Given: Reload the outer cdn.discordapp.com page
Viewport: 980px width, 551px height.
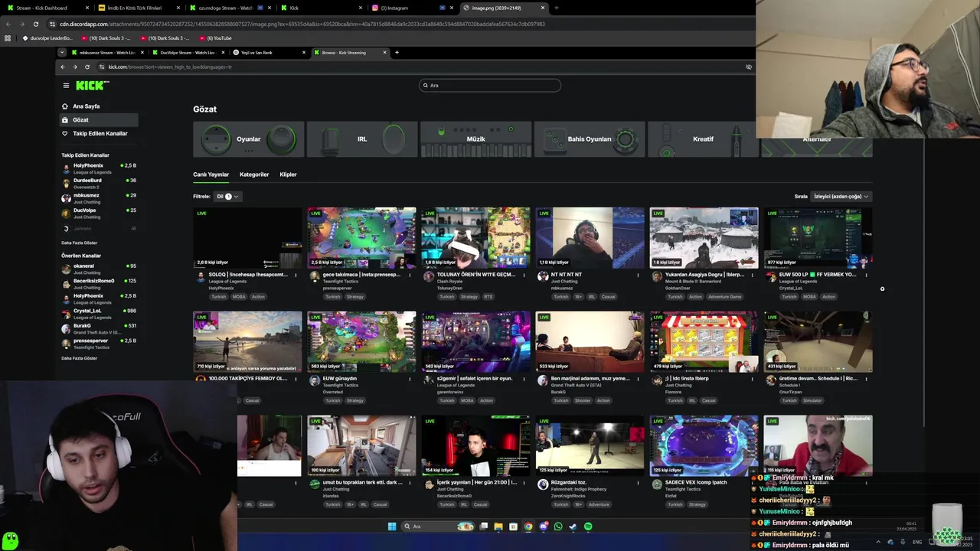Looking at the screenshot, I should [35, 24].
